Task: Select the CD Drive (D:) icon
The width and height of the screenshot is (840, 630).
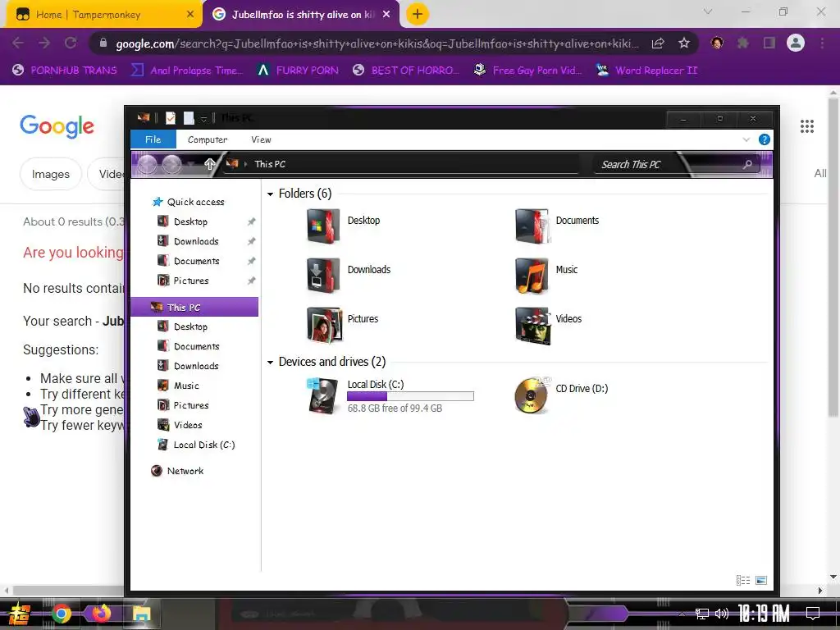Action: pyautogui.click(x=532, y=395)
